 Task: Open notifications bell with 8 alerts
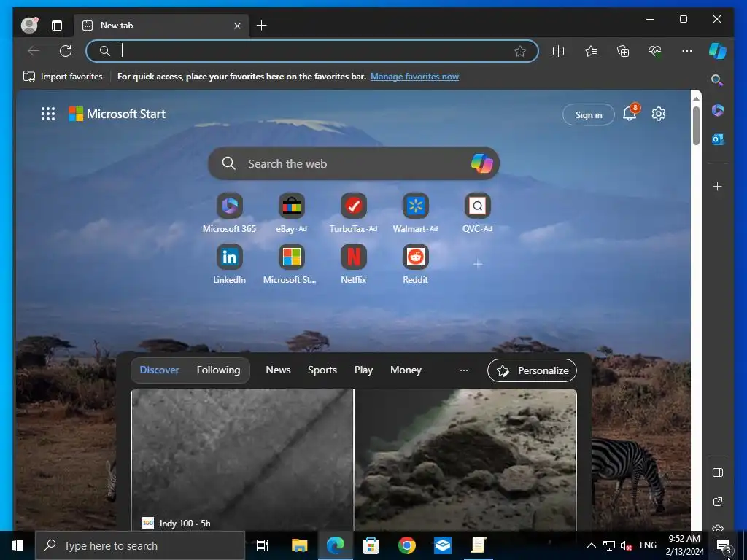630,113
